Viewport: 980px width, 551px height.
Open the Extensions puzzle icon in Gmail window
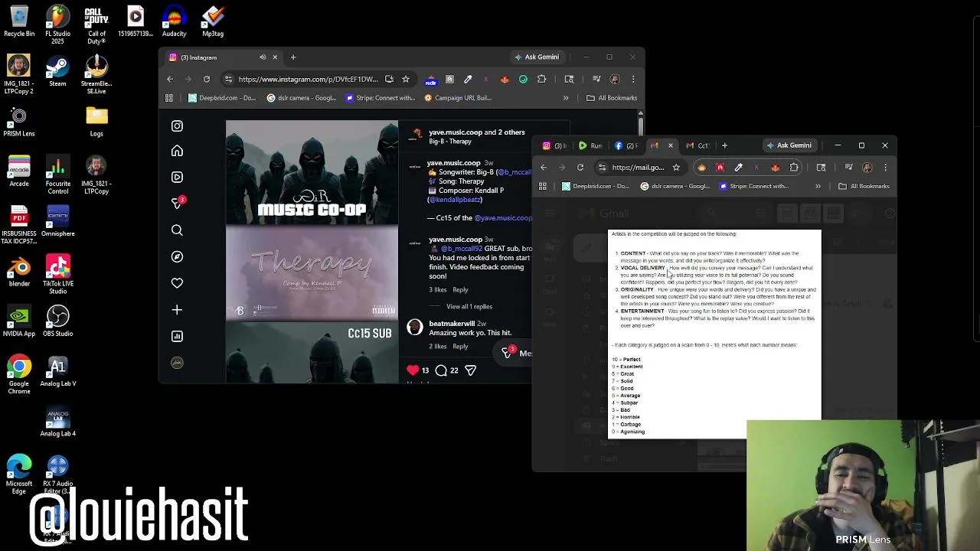(794, 168)
